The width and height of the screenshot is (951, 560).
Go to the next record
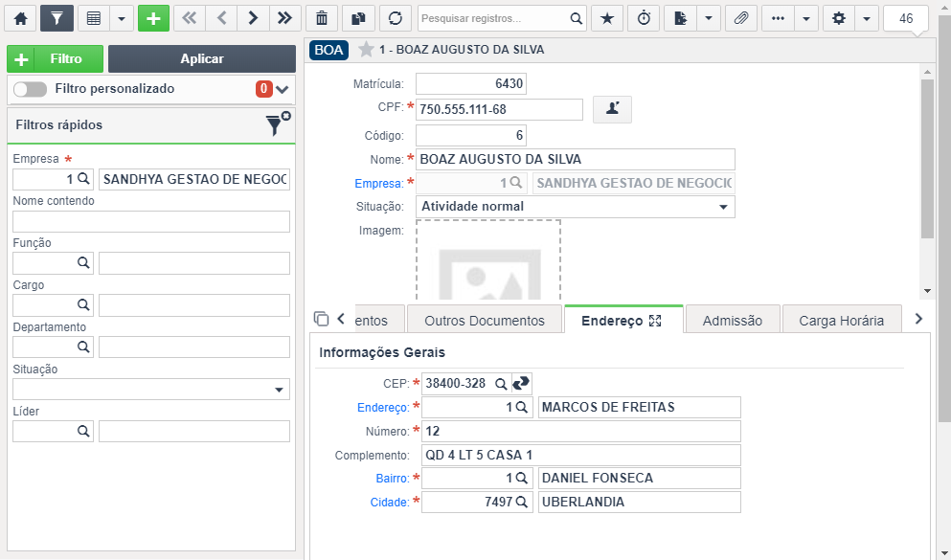click(x=253, y=19)
